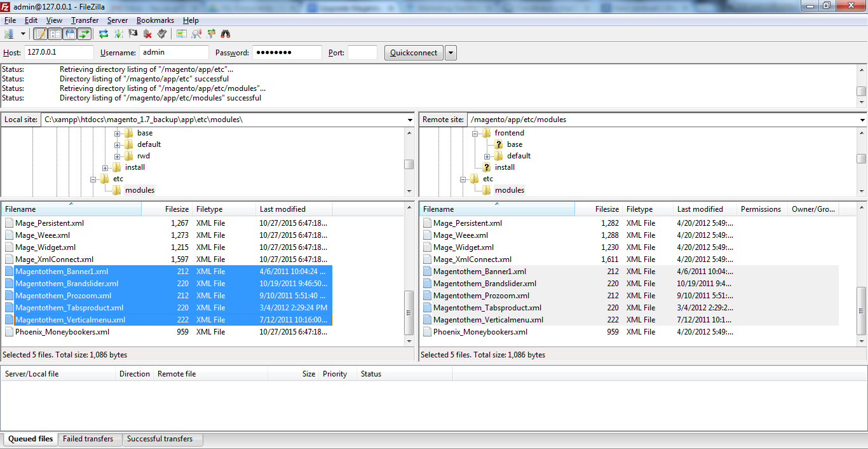The height and width of the screenshot is (449, 868).
Task: Select remote Magentothem_Verticalmenu.xml file row
Action: point(629,320)
